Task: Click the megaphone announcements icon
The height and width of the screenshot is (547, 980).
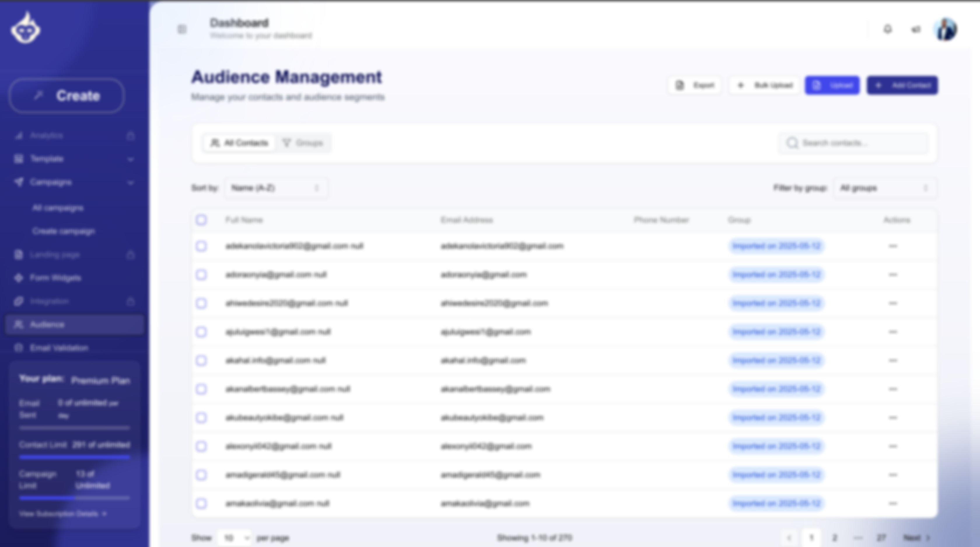Action: (x=916, y=29)
